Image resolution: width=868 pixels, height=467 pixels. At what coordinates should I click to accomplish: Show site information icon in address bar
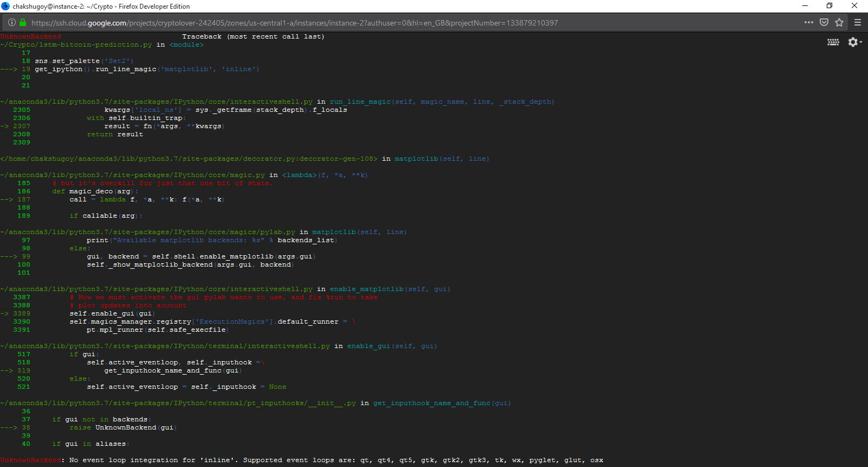coord(12,23)
